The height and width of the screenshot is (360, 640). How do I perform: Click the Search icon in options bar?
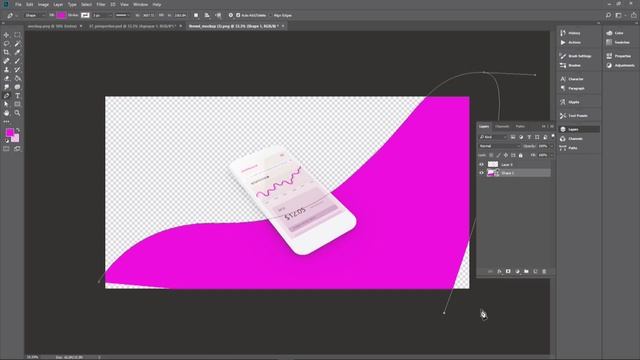[608, 15]
